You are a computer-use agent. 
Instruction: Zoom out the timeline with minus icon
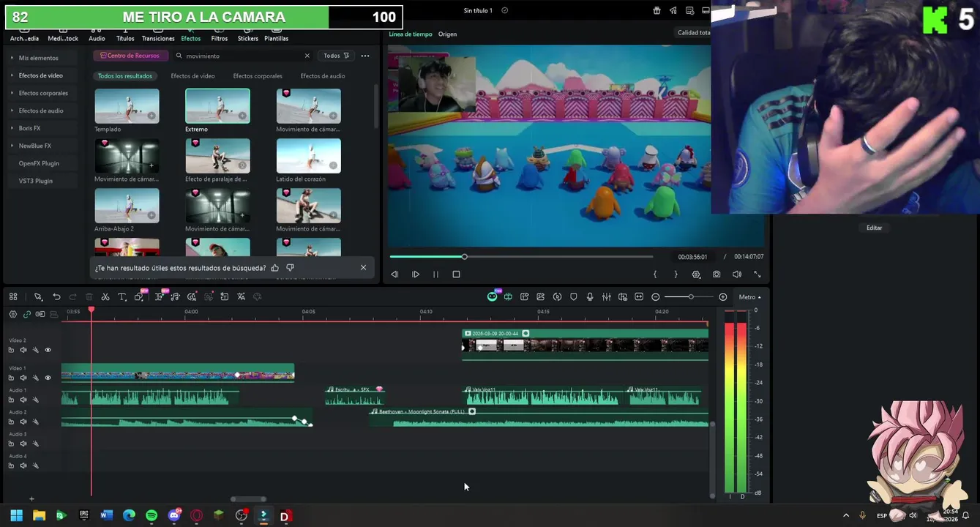click(x=656, y=296)
